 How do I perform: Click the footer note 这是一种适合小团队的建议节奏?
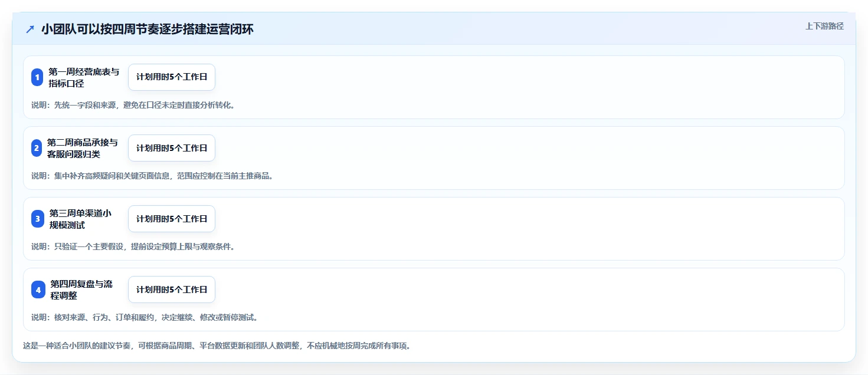pos(217,346)
